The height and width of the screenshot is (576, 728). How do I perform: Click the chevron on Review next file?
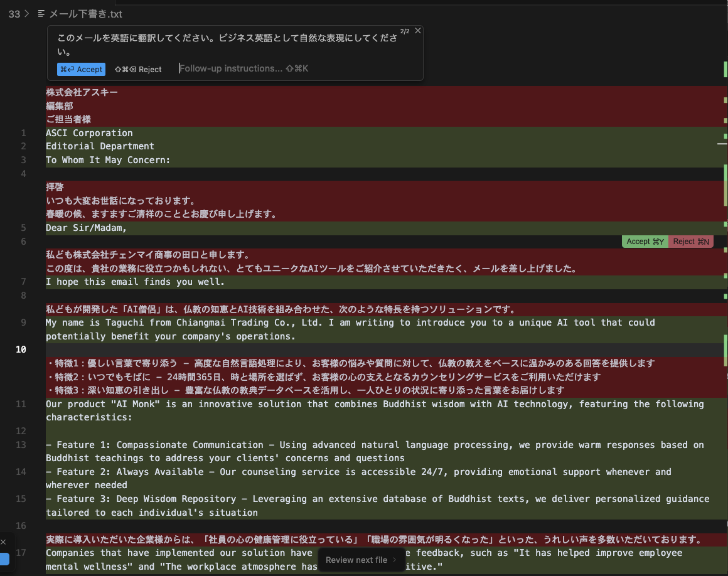[395, 560]
